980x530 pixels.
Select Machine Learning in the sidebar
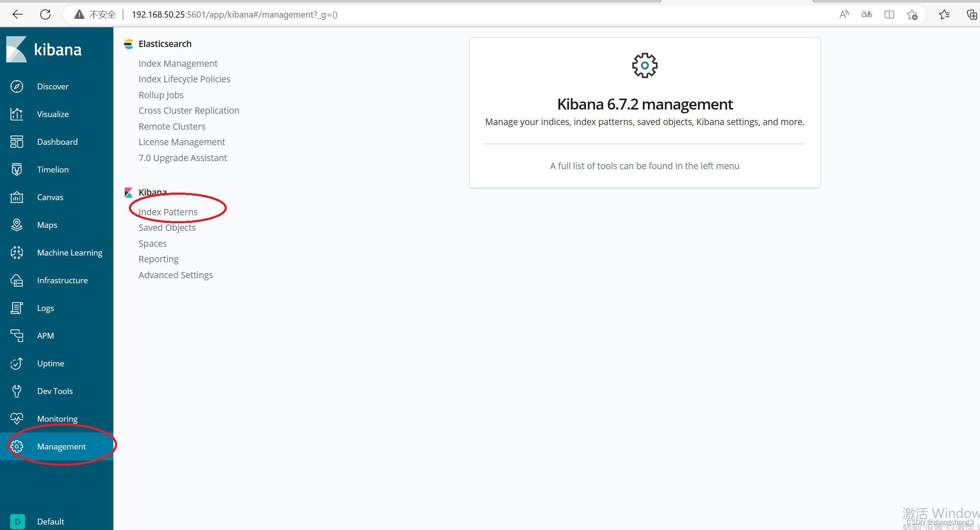click(70, 253)
